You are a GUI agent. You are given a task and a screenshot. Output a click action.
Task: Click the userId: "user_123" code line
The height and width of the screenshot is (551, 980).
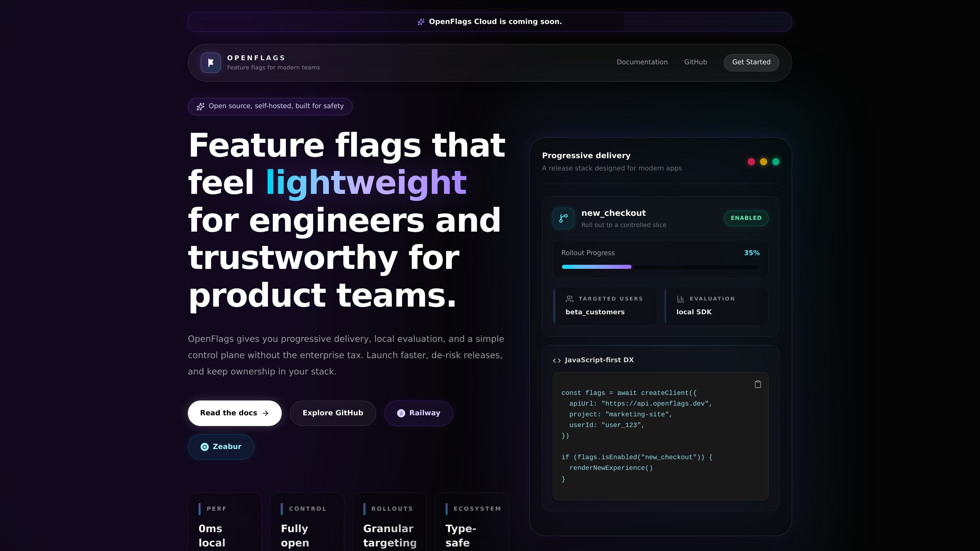[606, 425]
